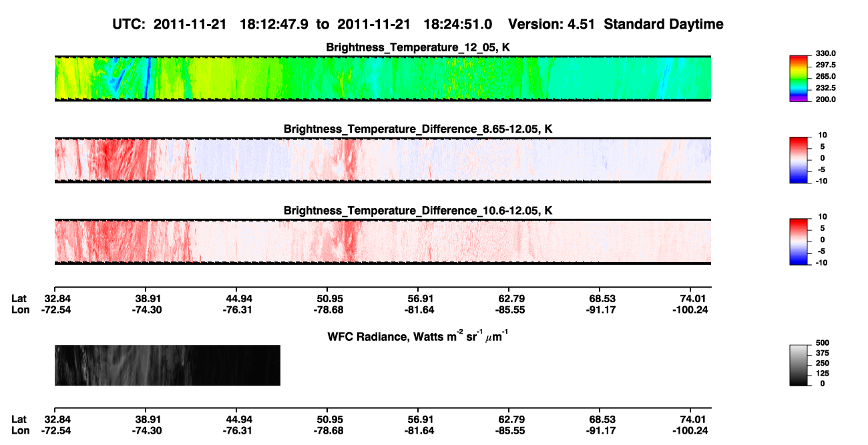Screen dimensions: 868x445
Task: Click the WFC Radiance grayscale image strip
Action: pyautogui.click(x=167, y=365)
